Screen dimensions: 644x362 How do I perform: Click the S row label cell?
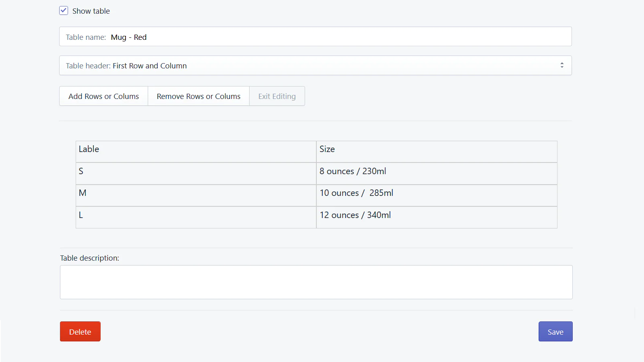[x=196, y=173]
